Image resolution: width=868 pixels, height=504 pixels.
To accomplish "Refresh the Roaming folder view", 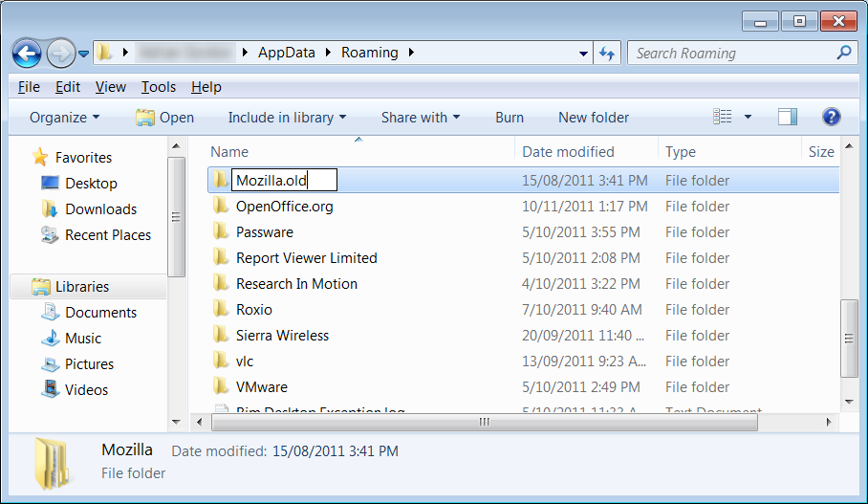I will pyautogui.click(x=607, y=54).
